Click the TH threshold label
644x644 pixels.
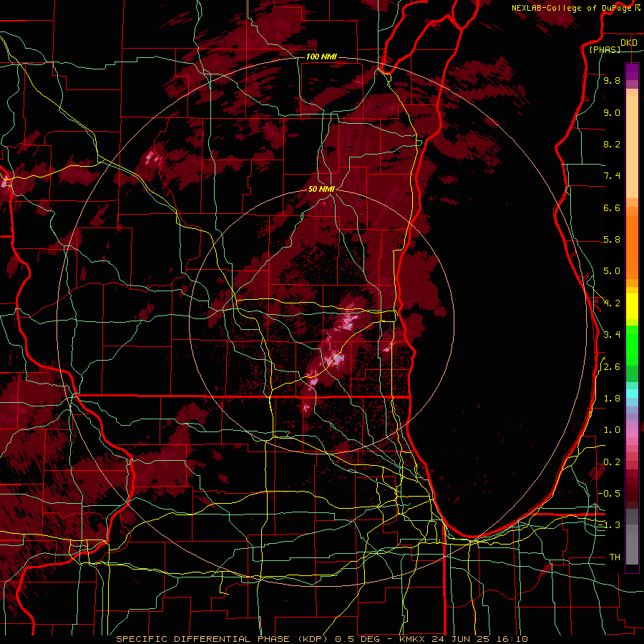[615, 557]
